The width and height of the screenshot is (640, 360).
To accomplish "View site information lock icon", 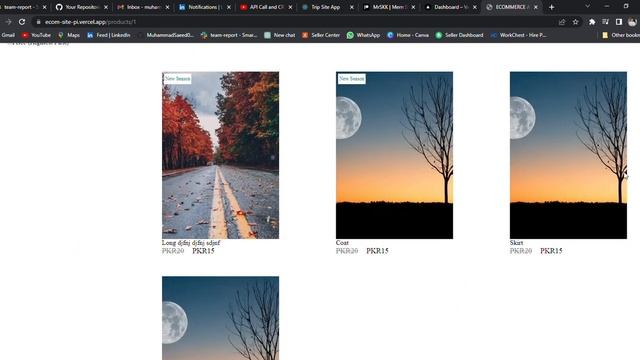I will [x=38, y=22].
